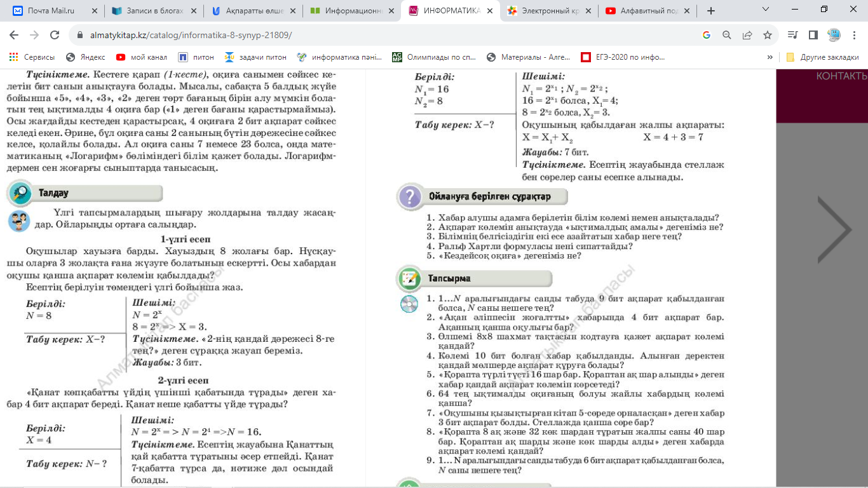Click Ойлануға берілген сұрақтар heading
Viewport: 868px width, 488px height.
click(489, 196)
